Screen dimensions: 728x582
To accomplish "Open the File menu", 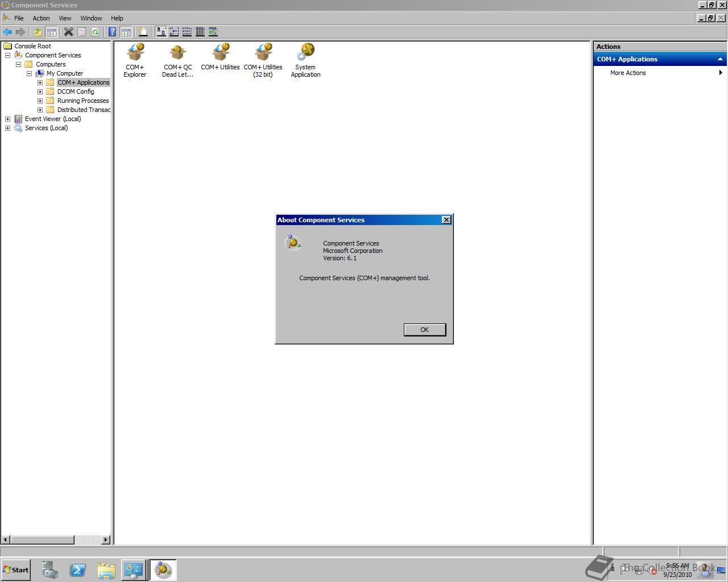I will coord(19,18).
